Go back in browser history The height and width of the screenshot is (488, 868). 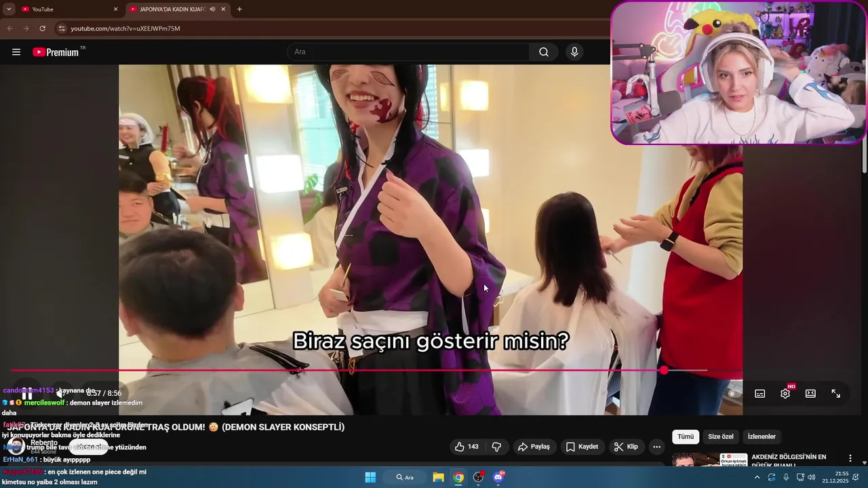(9, 28)
